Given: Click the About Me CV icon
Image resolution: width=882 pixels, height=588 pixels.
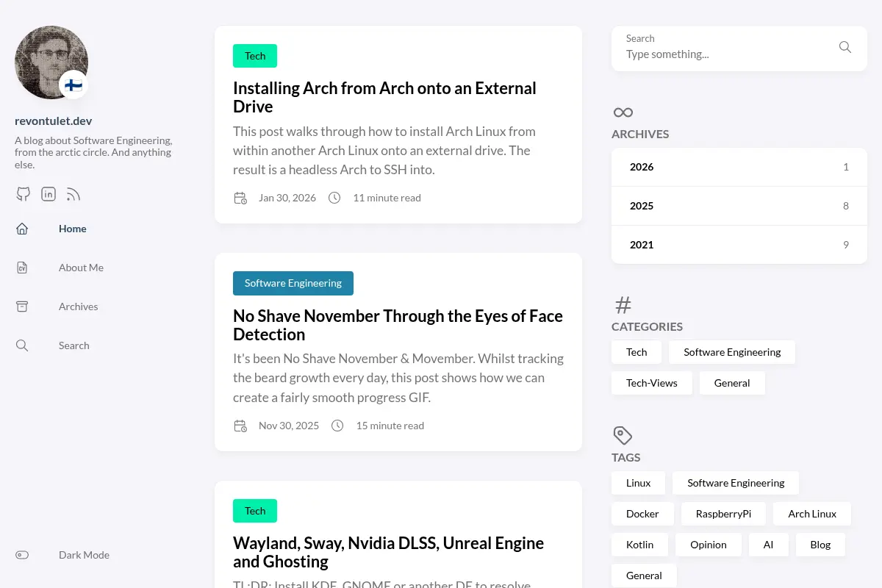Looking at the screenshot, I should 22,268.
